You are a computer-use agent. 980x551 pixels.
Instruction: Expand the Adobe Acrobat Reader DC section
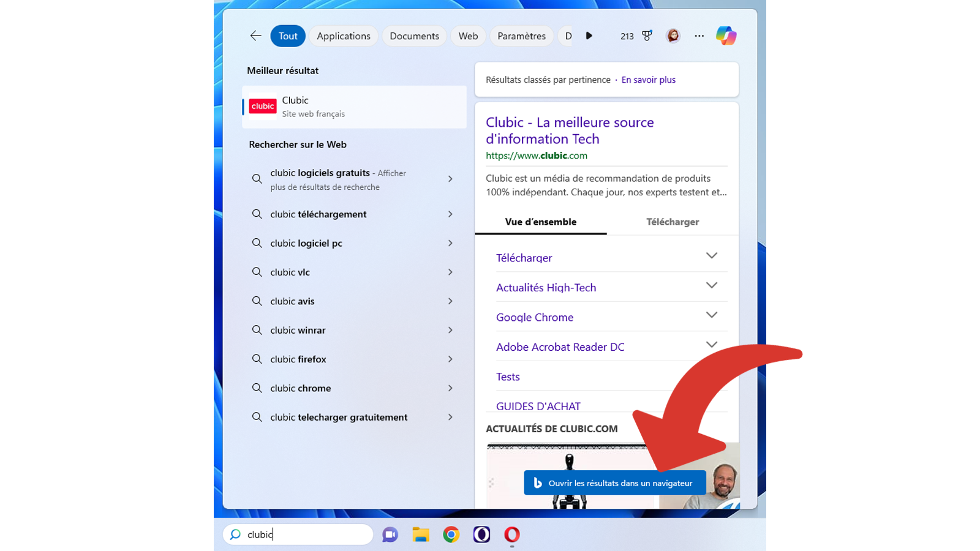(712, 344)
